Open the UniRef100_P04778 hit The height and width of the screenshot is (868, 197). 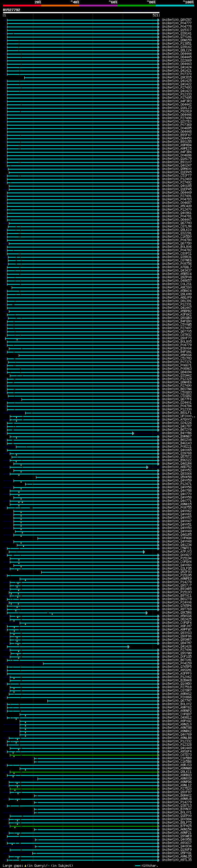point(177,26)
